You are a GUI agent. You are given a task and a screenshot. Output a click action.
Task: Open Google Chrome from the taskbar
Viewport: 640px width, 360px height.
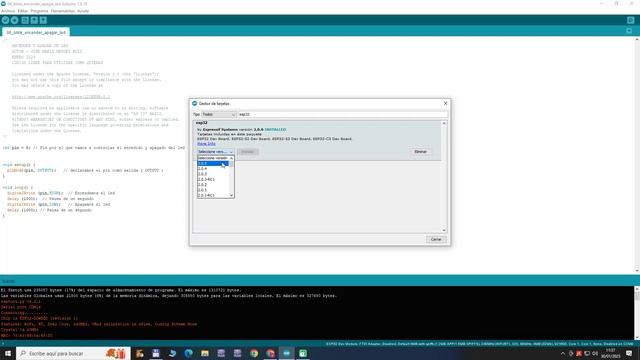[254, 353]
